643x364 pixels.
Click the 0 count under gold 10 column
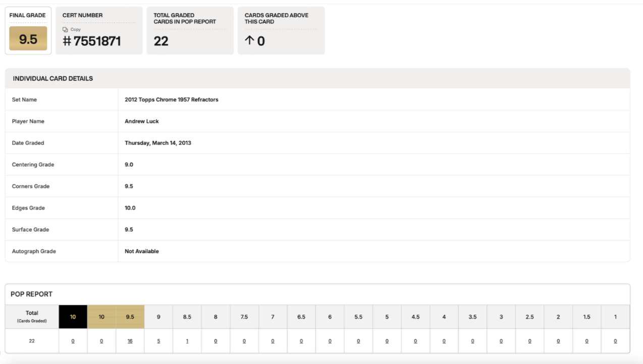click(101, 341)
